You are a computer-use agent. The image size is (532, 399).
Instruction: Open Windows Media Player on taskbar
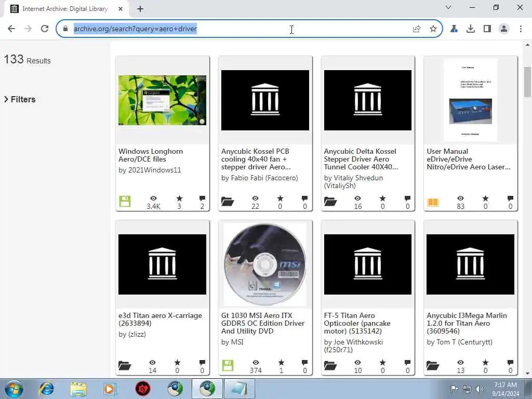[x=110, y=389]
